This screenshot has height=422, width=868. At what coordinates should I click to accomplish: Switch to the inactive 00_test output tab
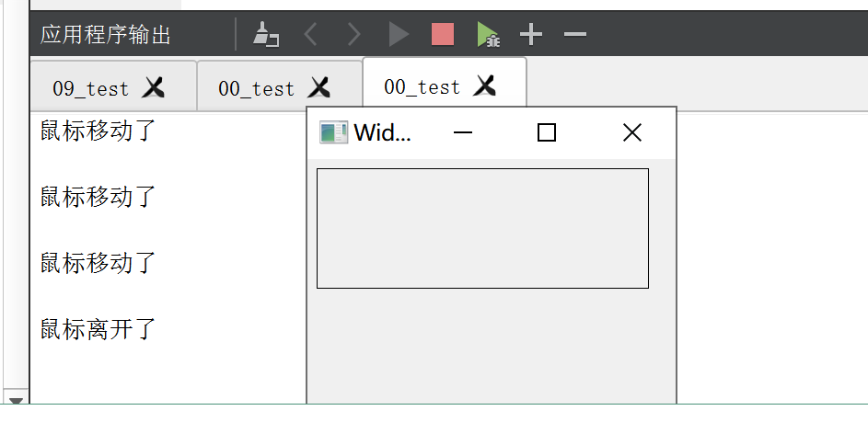point(256,88)
